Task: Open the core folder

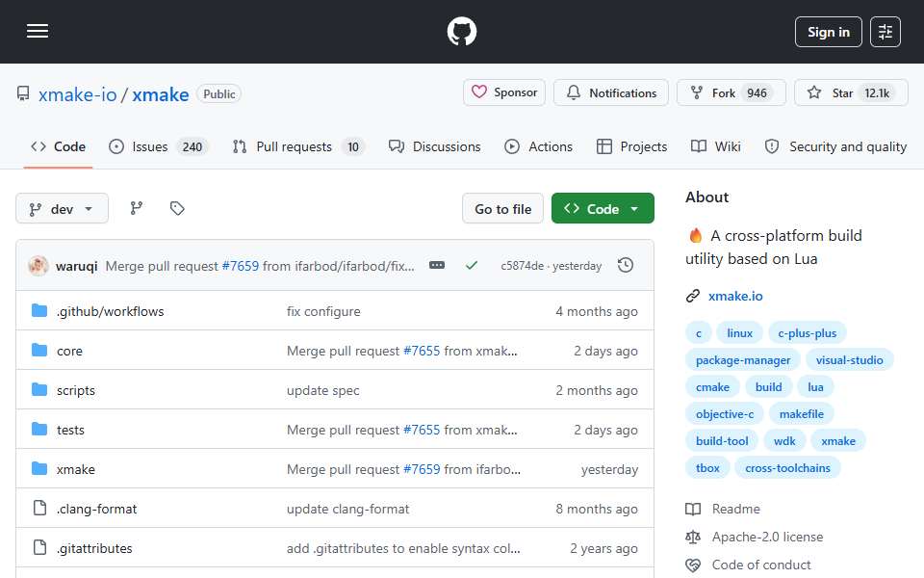Action: (69, 351)
